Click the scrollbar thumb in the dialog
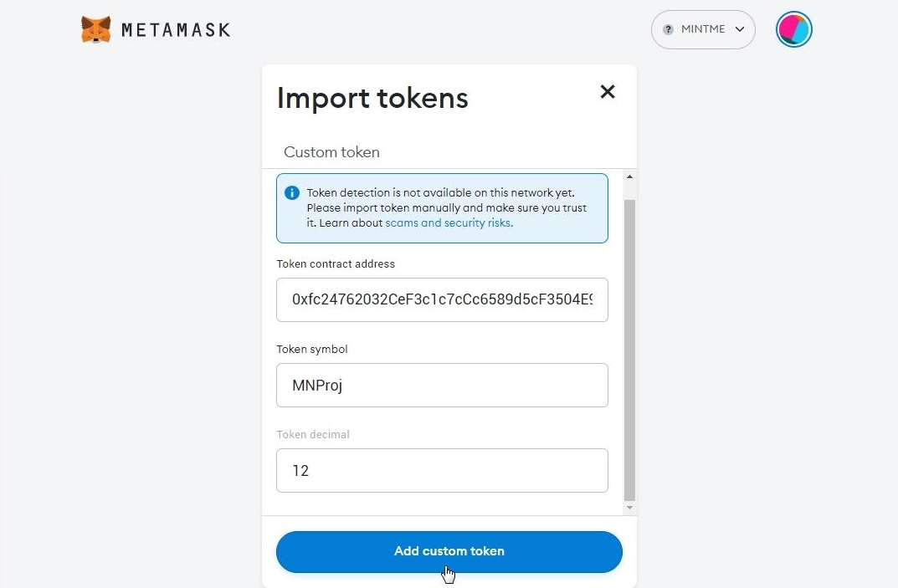Screen dimensions: 898x588 (x=629, y=343)
